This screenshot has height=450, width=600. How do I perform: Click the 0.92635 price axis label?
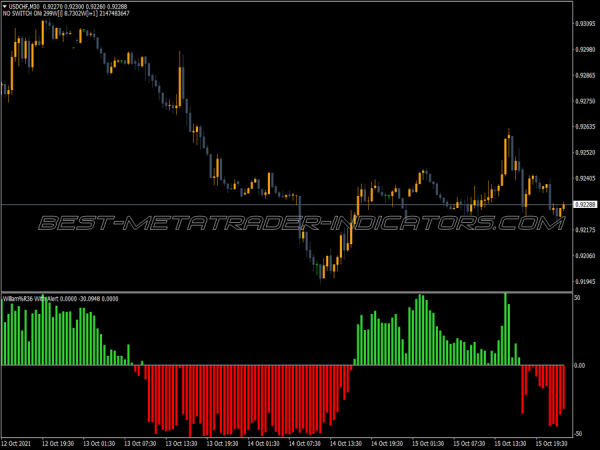585,127
